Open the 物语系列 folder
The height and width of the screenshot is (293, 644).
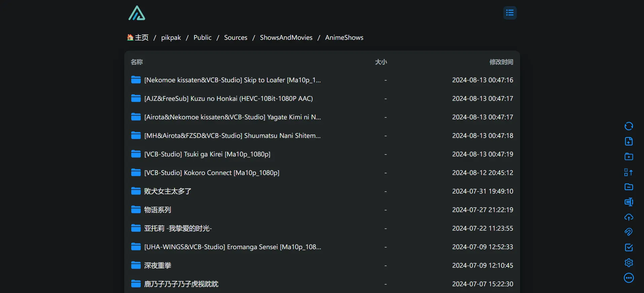[x=157, y=210]
